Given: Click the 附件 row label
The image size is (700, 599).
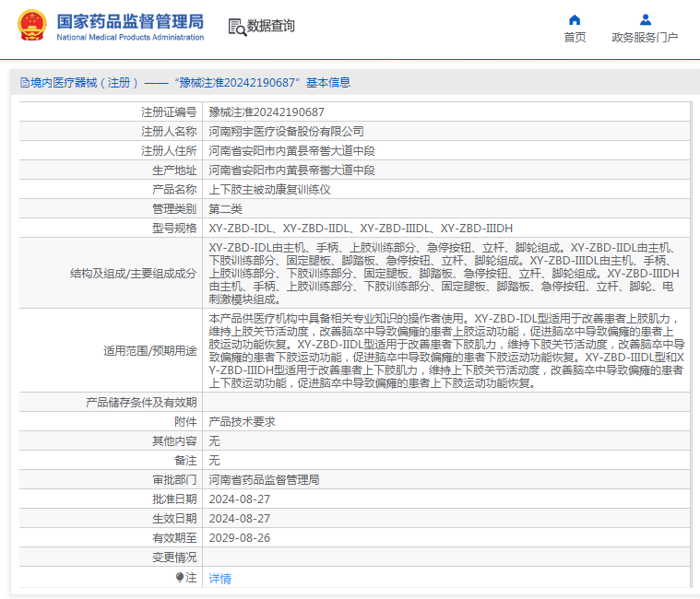Looking at the screenshot, I should 185,421.
